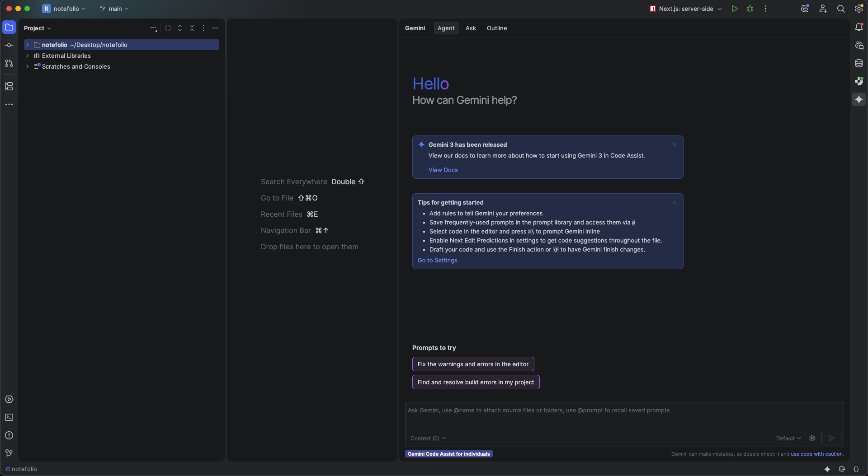Click the View Docs link

point(443,170)
